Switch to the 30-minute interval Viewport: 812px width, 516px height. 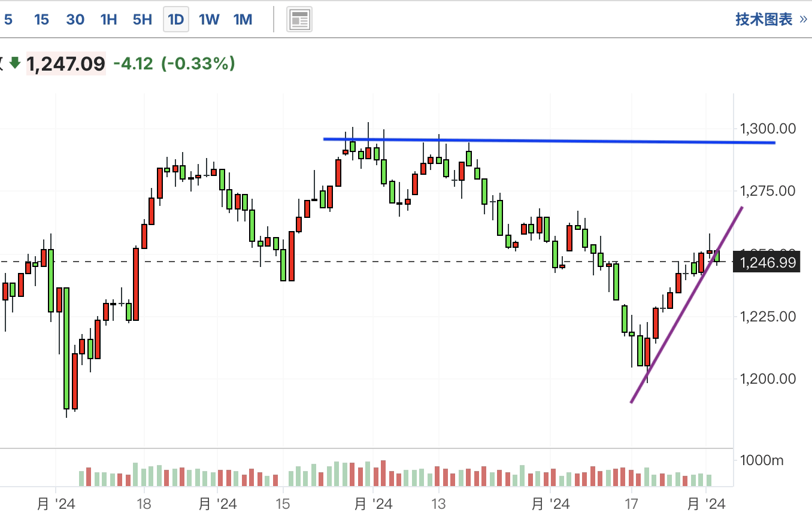click(75, 20)
